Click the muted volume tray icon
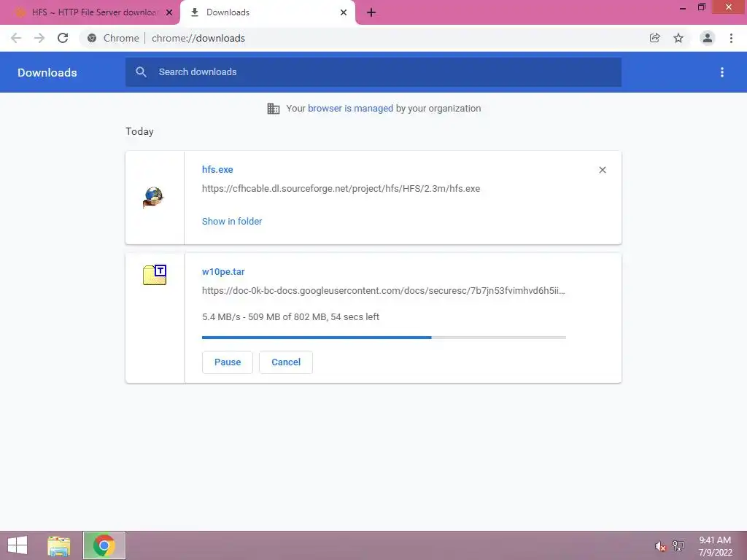This screenshot has width=747, height=560. click(660, 546)
